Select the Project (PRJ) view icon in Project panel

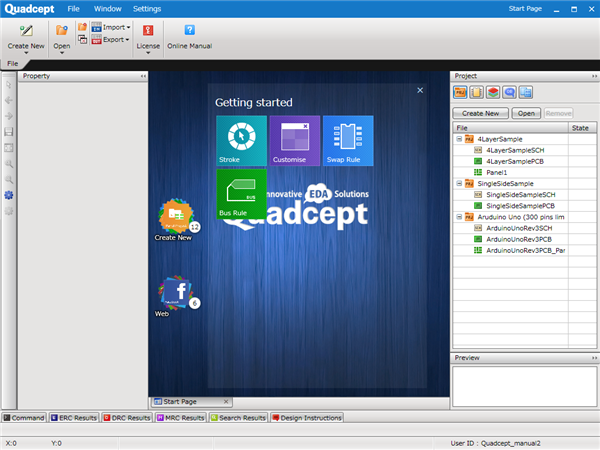pos(460,92)
